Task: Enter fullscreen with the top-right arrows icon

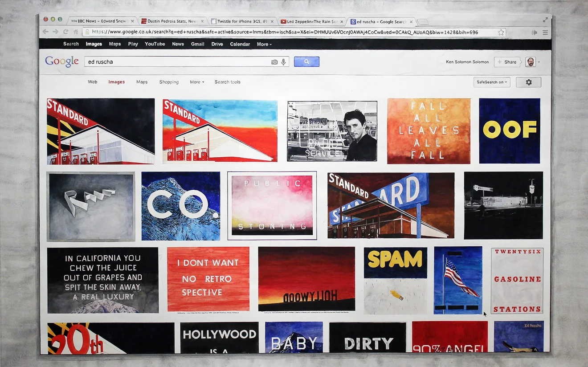Action: pos(545,20)
